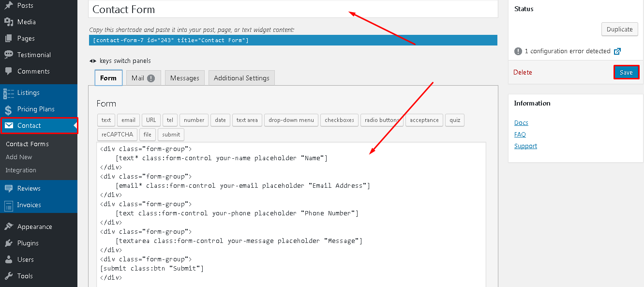This screenshot has width=644, height=287.
Task: Click the red Delete link
Action: (x=523, y=72)
